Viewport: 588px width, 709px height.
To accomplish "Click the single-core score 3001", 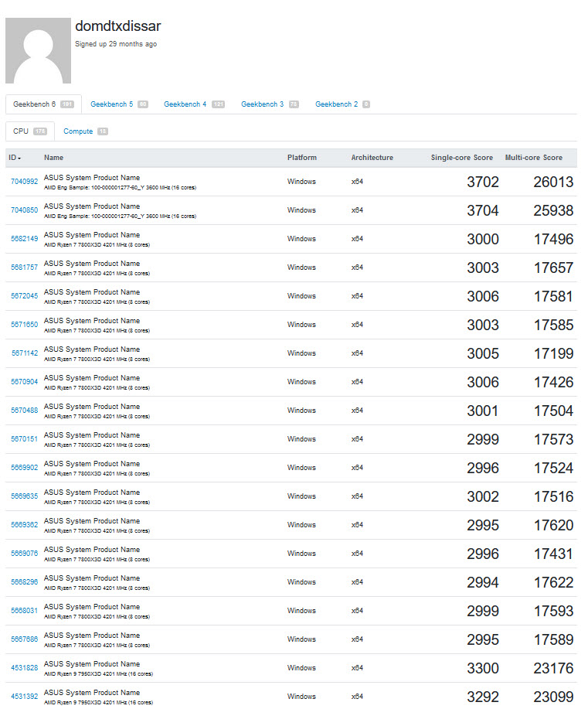I will click(483, 411).
